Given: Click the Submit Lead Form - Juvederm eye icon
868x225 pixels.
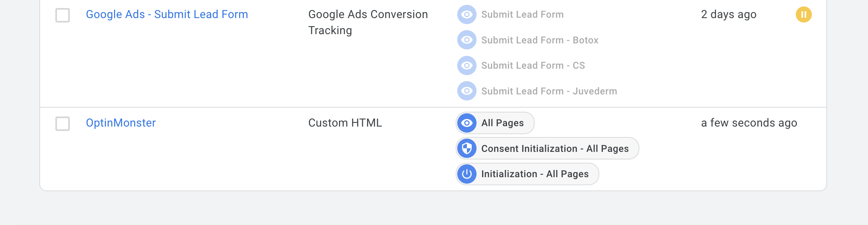Looking at the screenshot, I should (467, 91).
